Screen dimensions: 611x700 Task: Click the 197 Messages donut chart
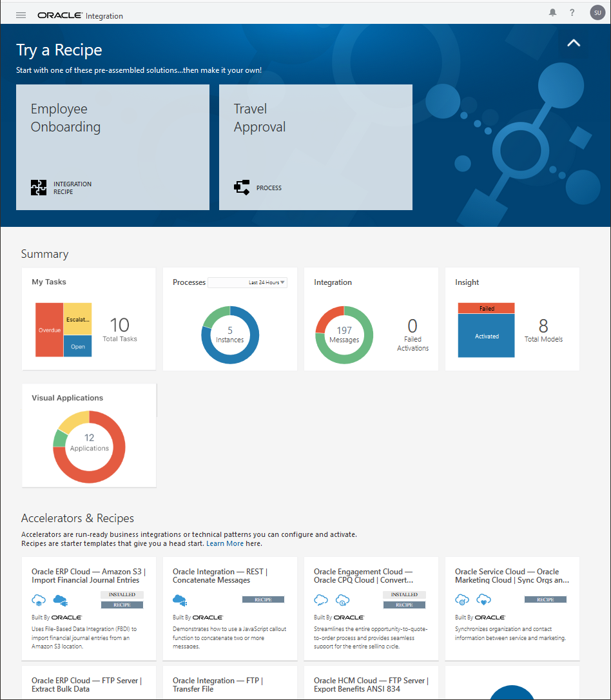[x=344, y=335]
